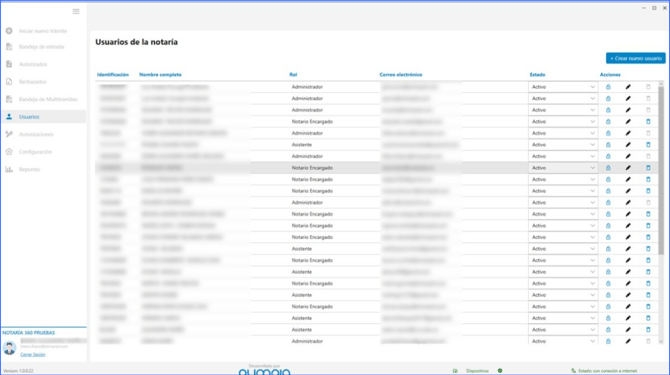
Task: Open Estado dropdown in last visible row
Action: point(563,341)
